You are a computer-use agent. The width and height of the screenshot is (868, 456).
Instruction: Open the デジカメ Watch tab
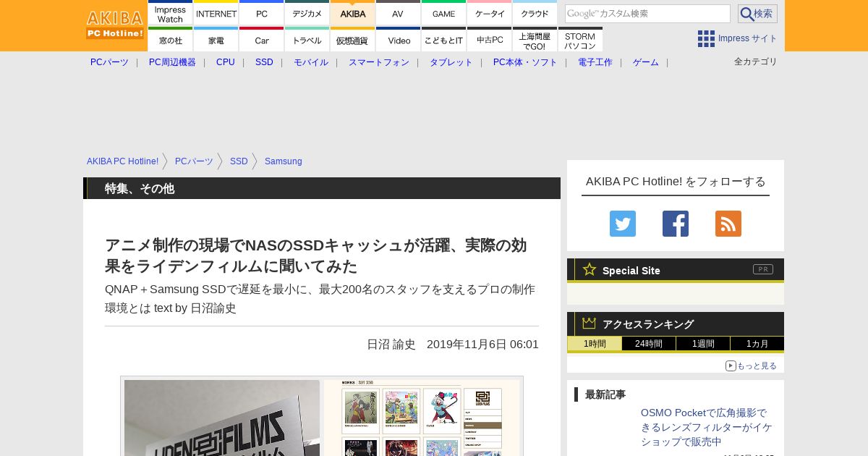307,13
